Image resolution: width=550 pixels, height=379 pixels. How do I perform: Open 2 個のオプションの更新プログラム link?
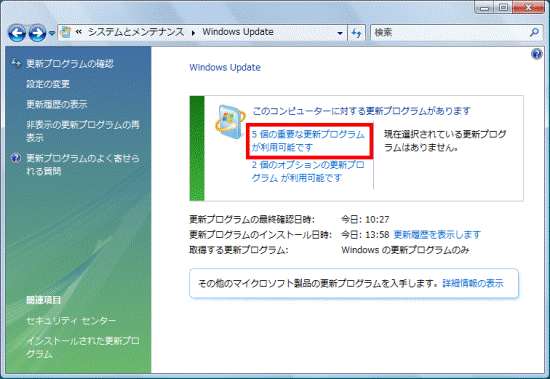[x=308, y=171]
